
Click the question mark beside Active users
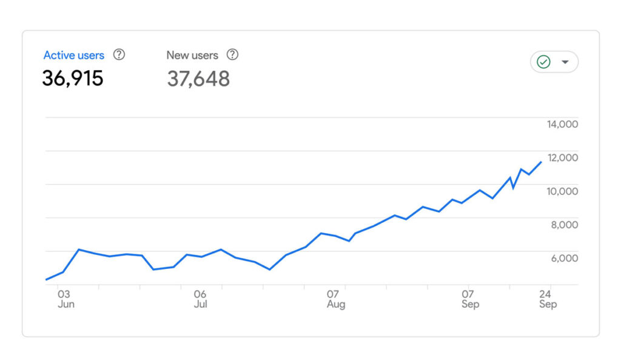coord(119,55)
